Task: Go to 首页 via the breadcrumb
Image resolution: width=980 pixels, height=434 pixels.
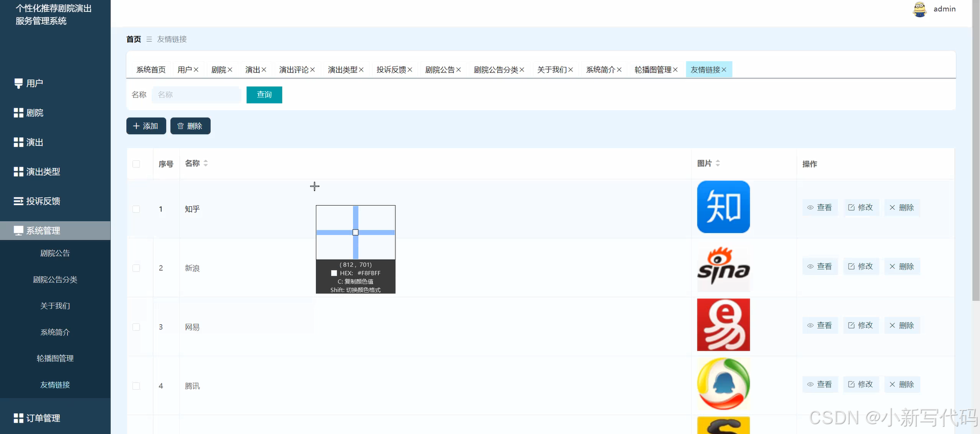Action: (133, 39)
